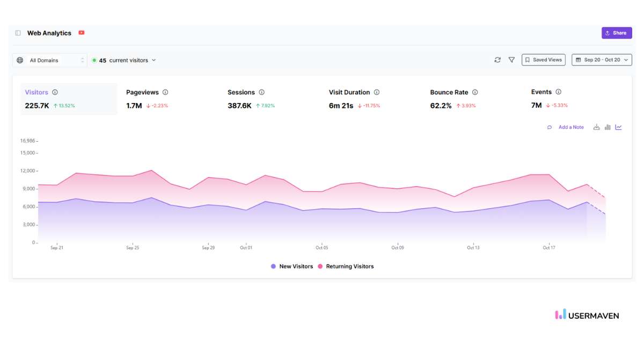Select the Visitors metric tab
644x338 pixels.
tap(68, 99)
